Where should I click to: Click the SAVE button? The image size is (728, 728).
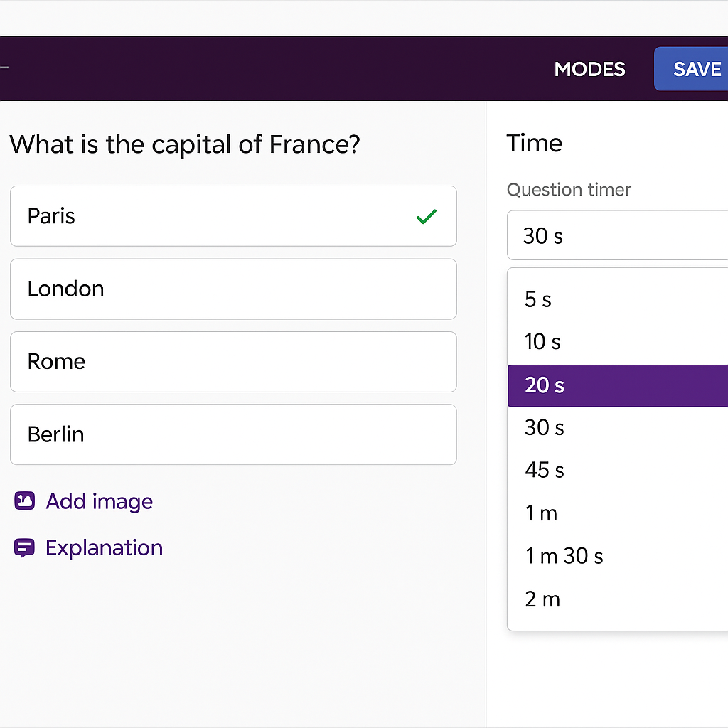pos(697,69)
